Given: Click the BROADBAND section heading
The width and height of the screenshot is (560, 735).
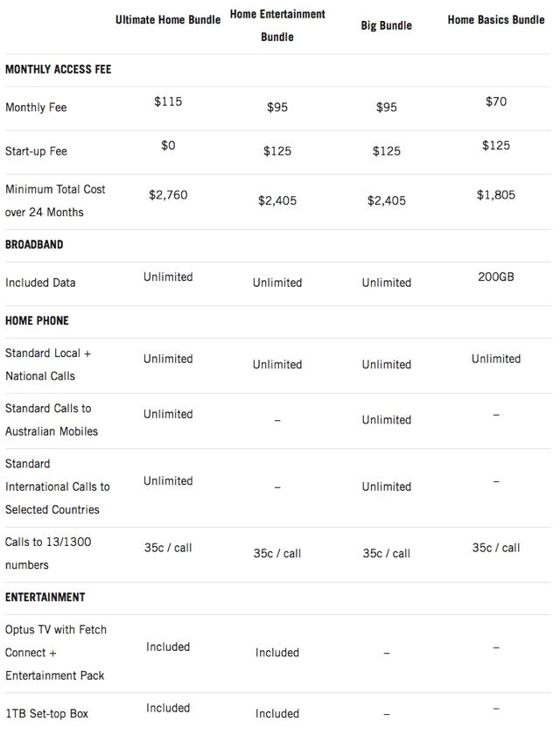Looking at the screenshot, I should [34, 245].
